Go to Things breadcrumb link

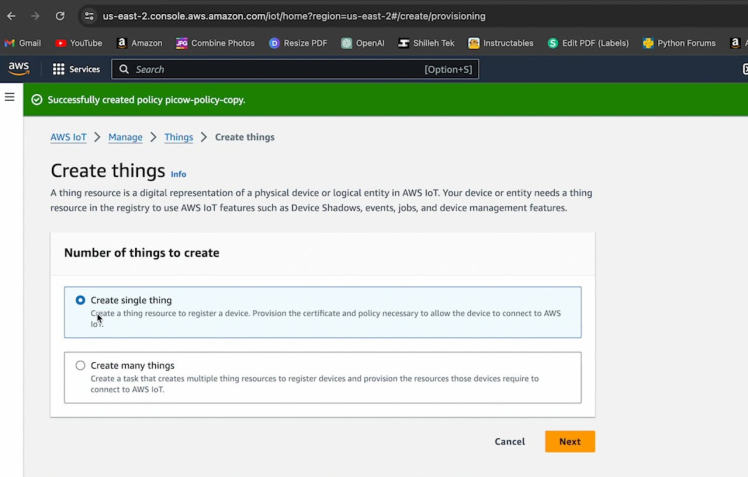(178, 137)
